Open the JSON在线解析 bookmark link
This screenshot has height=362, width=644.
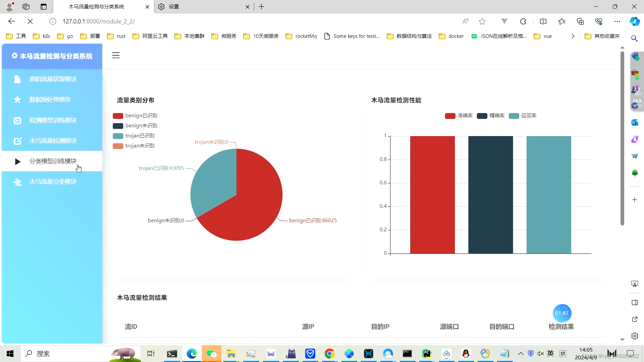[x=499, y=36]
